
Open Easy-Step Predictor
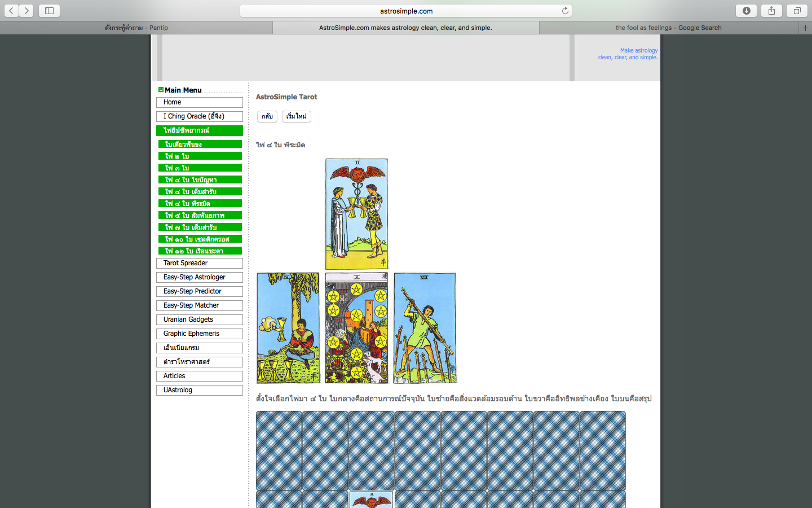click(x=200, y=291)
